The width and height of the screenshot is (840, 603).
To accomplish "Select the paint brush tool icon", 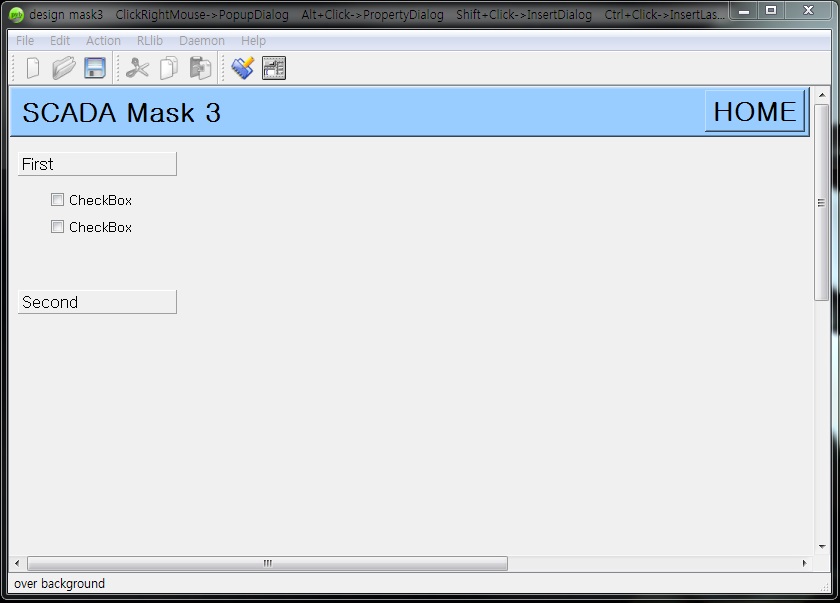I will (x=240, y=68).
